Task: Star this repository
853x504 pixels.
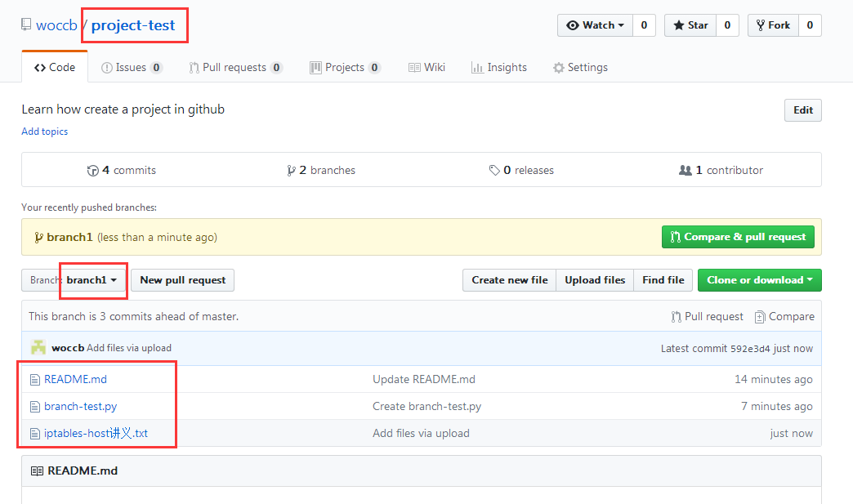Action: coord(690,25)
